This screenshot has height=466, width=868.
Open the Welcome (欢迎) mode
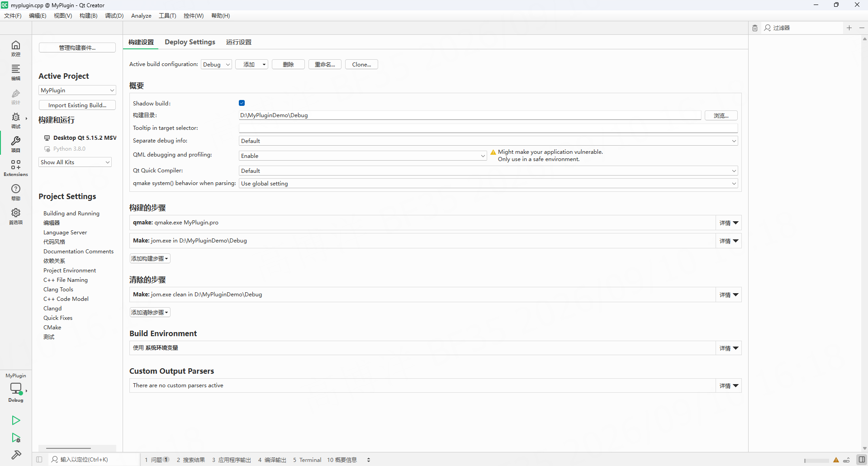(16, 48)
